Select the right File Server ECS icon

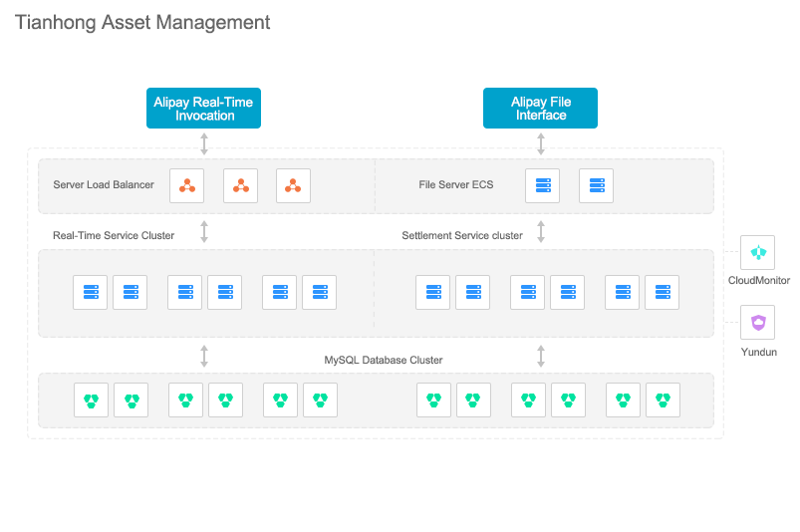pyautogui.click(x=596, y=185)
